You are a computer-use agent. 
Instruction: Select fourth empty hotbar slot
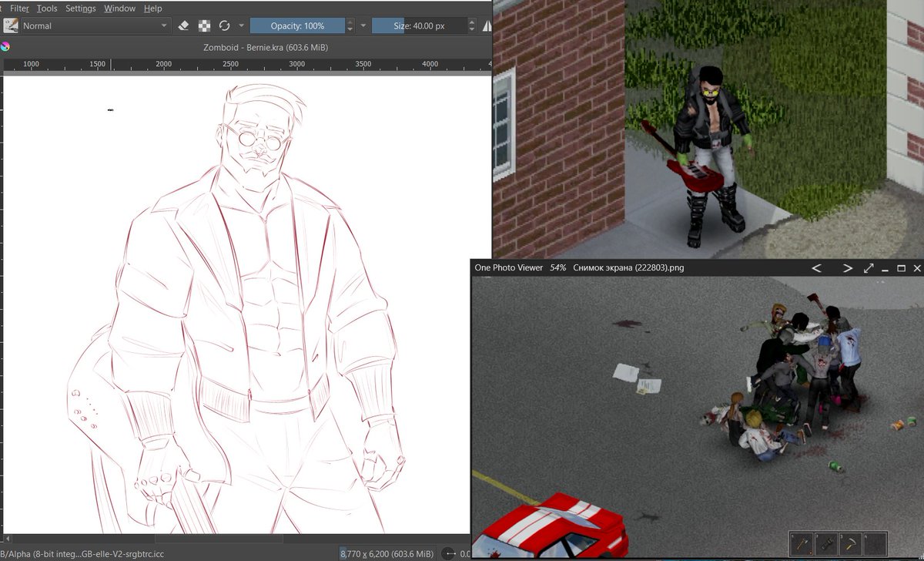pyautogui.click(x=875, y=543)
